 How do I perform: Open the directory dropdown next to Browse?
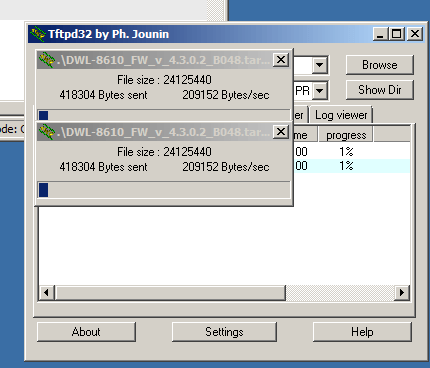[x=320, y=65]
